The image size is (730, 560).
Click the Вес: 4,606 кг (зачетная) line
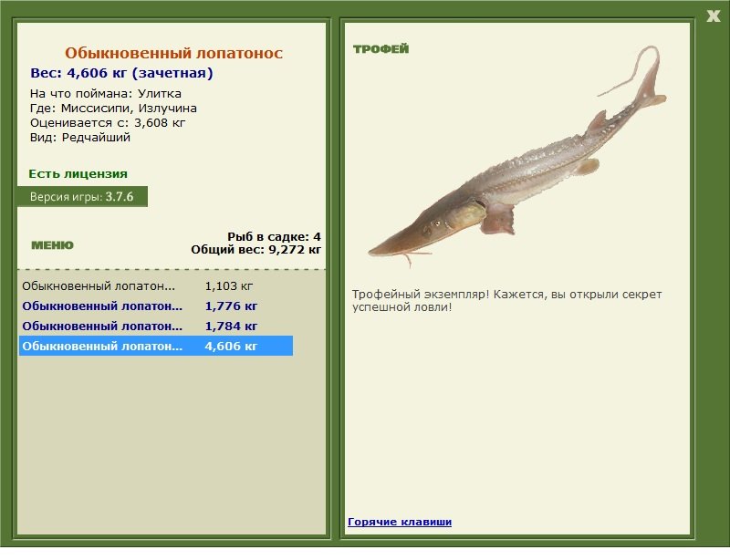click(x=121, y=73)
